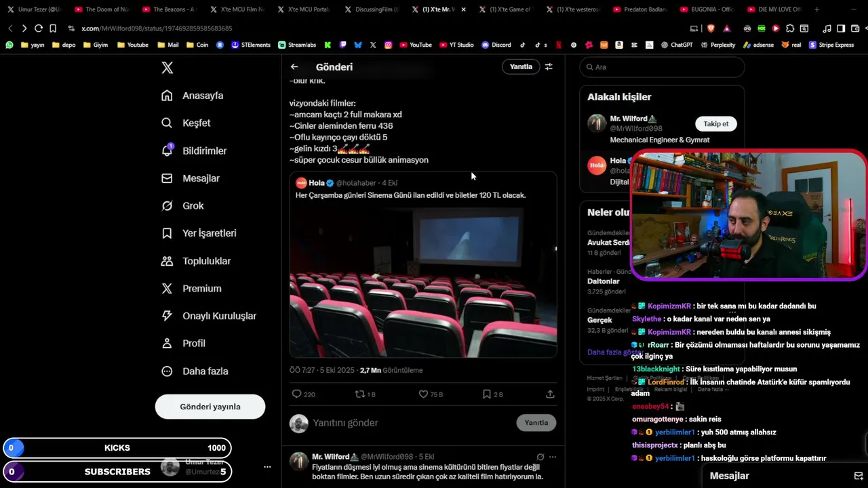
Task: Open the Gerçek trending topic
Action: 599,320
